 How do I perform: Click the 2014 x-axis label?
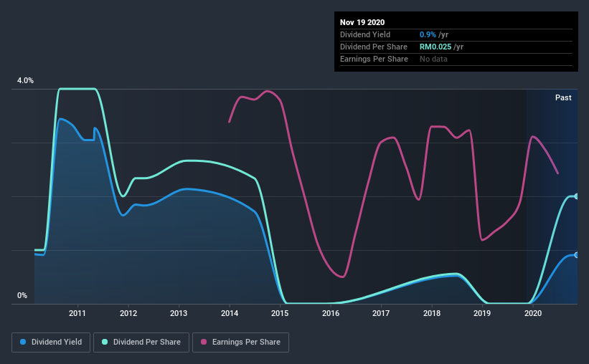(230, 313)
